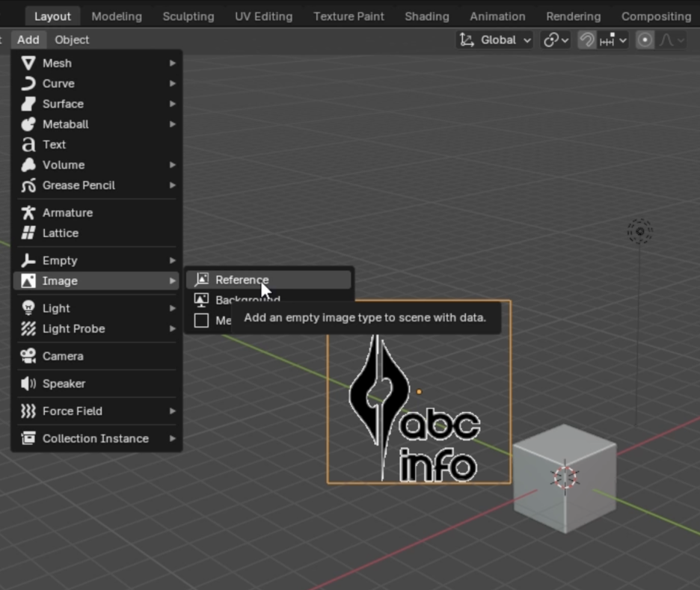This screenshot has width=700, height=590.
Task: Open the snapping options dropdown
Action: click(613, 40)
